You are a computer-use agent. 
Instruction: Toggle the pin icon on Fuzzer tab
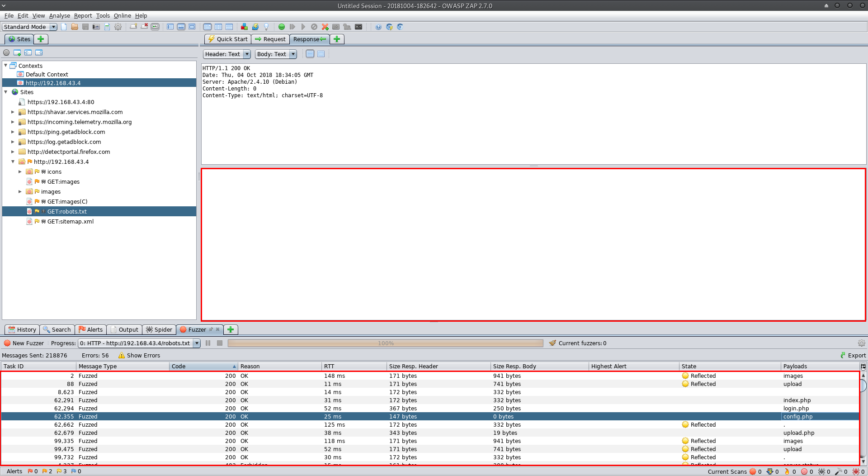[211, 329]
